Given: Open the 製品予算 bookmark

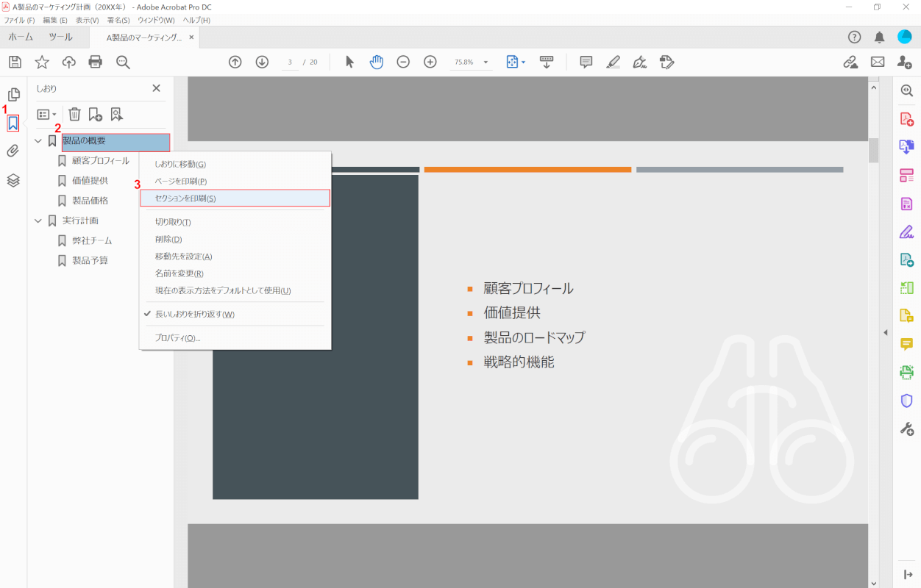Looking at the screenshot, I should point(90,260).
